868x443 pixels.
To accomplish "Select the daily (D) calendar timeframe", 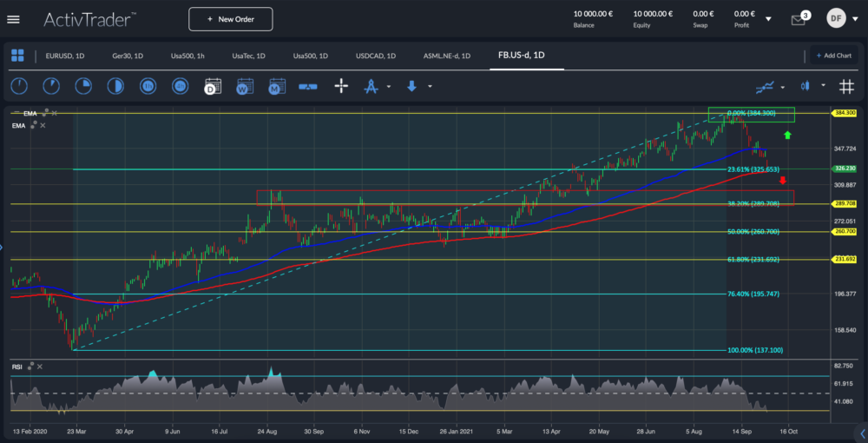I will click(213, 86).
